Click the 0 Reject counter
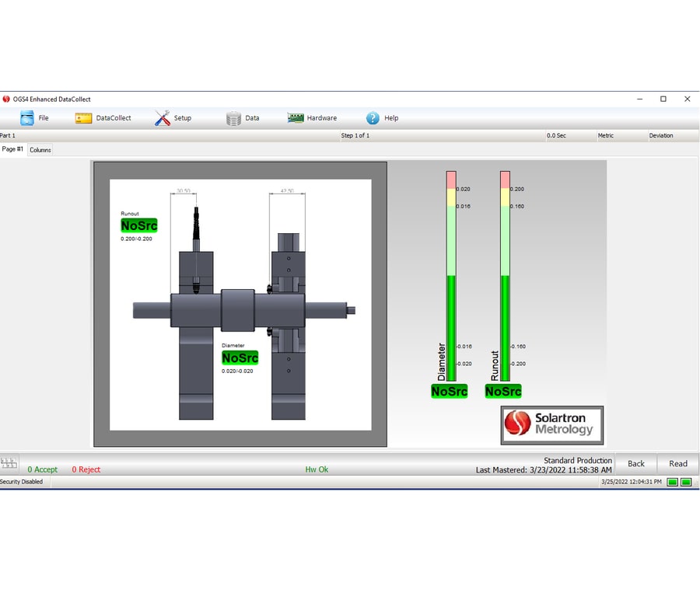700x593 pixels. tap(86, 469)
